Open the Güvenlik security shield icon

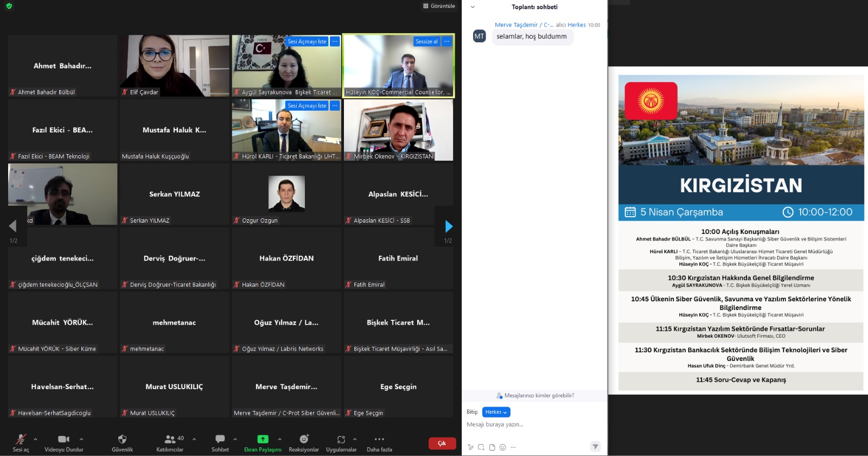(x=122, y=439)
